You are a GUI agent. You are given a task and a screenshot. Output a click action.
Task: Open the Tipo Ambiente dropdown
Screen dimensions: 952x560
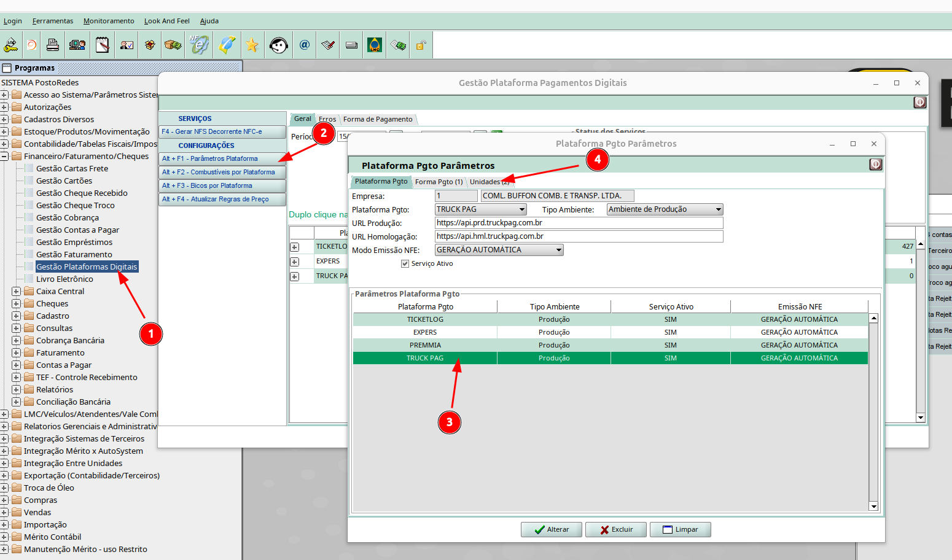pos(718,210)
